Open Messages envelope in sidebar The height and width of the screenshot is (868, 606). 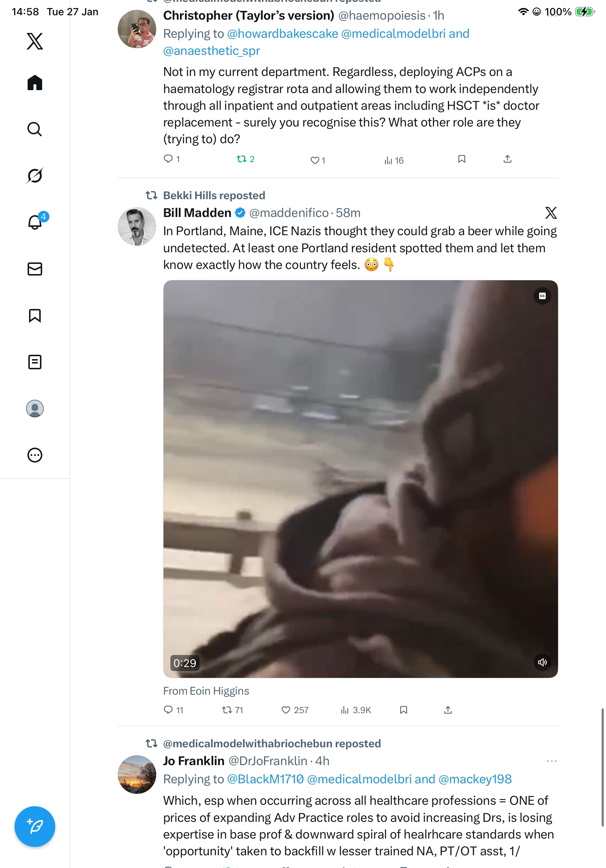(x=35, y=269)
